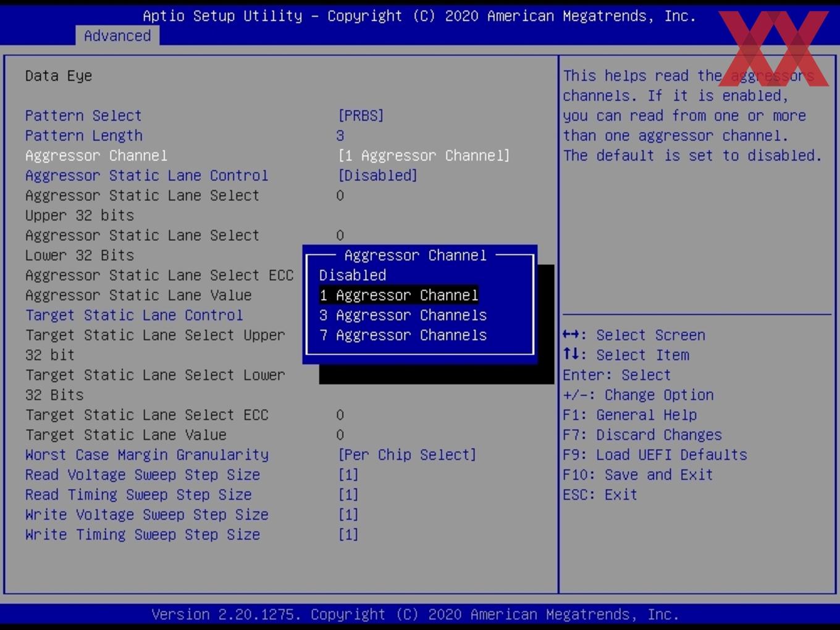The height and width of the screenshot is (630, 840).
Task: Click the F10: Save and Exit hint
Action: pyautogui.click(x=638, y=475)
